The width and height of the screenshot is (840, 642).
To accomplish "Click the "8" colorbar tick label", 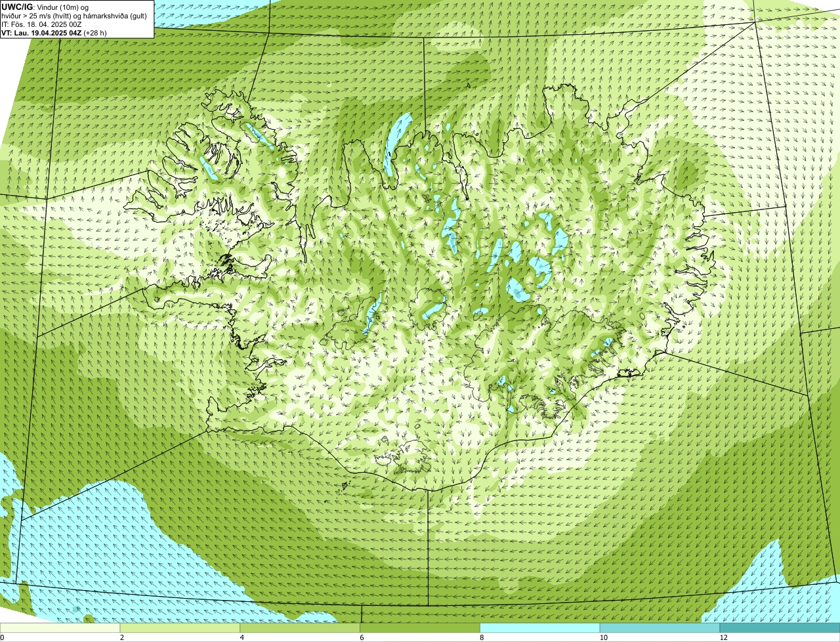I will click(482, 637).
